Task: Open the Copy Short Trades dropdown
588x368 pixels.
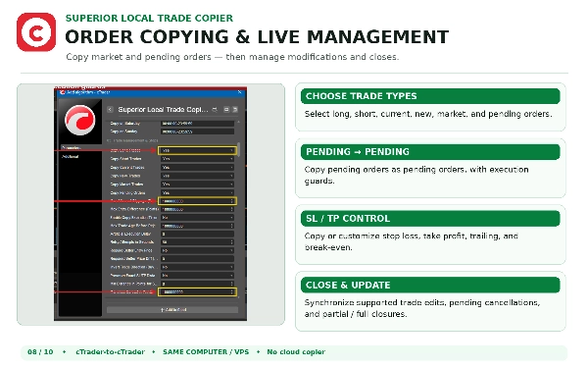Action: (x=198, y=159)
